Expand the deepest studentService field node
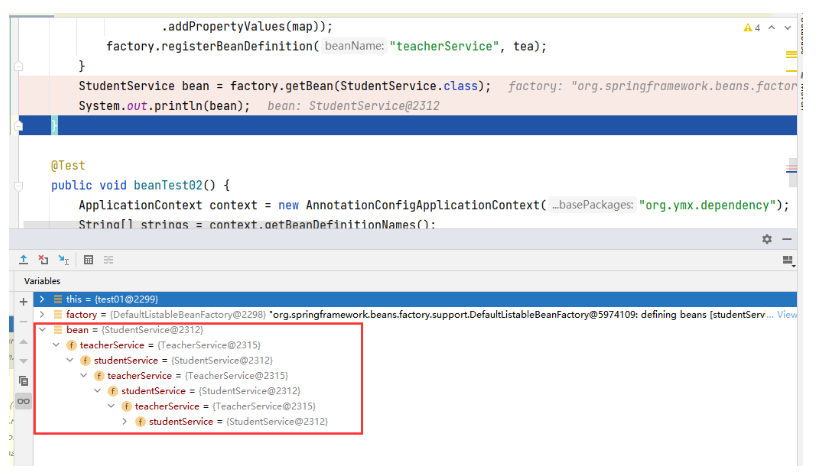The height and width of the screenshot is (476, 823). (x=124, y=421)
